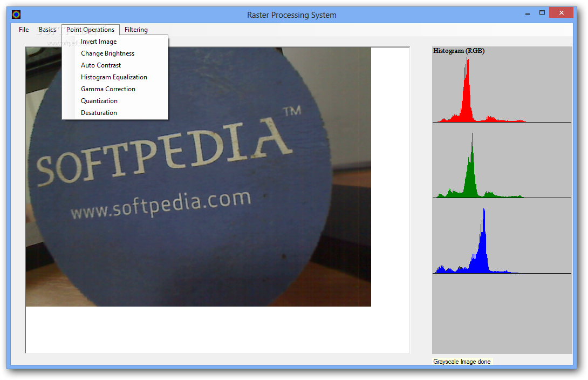Image resolution: width=588 pixels, height=380 pixels.
Task: Click the Histogram (RGB) label
Action: [x=459, y=51]
